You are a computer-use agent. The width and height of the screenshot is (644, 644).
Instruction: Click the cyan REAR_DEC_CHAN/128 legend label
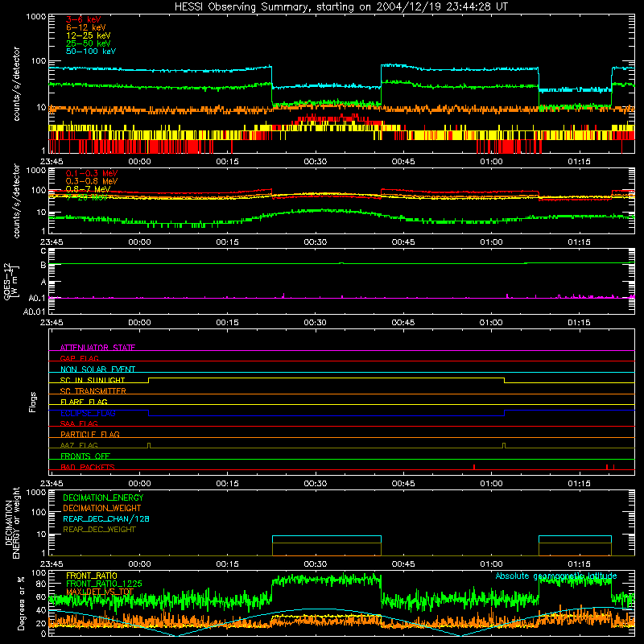(106, 518)
